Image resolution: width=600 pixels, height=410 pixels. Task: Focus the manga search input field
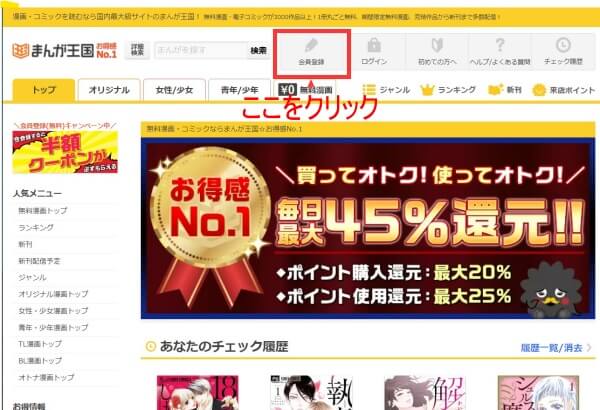pyautogui.click(x=201, y=51)
